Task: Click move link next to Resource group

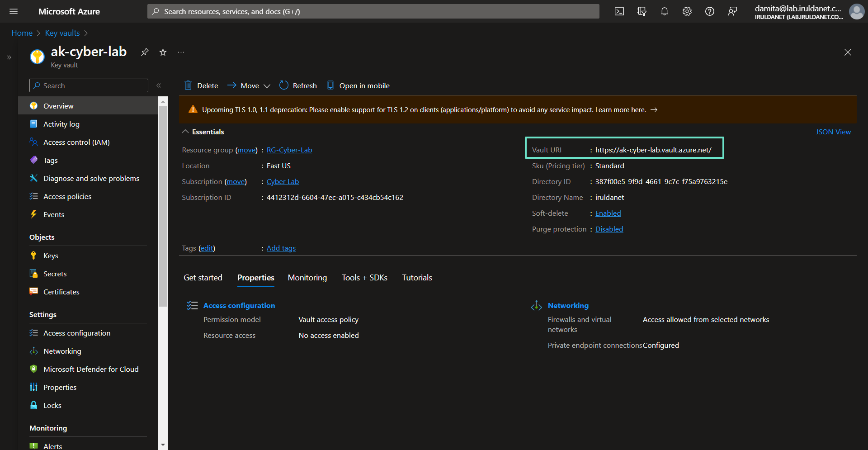Action: click(x=246, y=150)
